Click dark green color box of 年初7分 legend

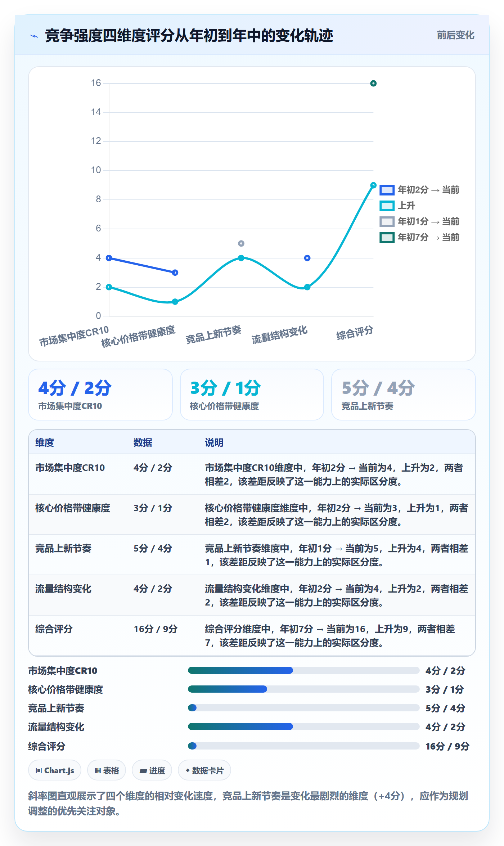[387, 237]
